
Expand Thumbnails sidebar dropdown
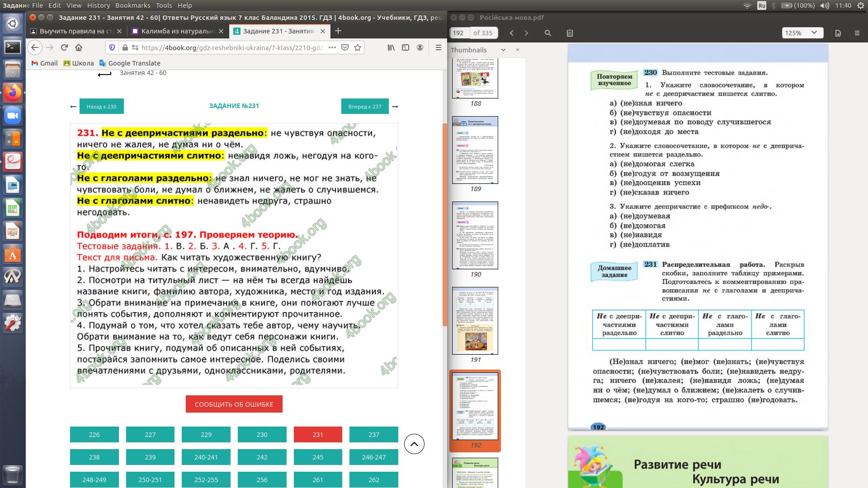tap(503, 50)
